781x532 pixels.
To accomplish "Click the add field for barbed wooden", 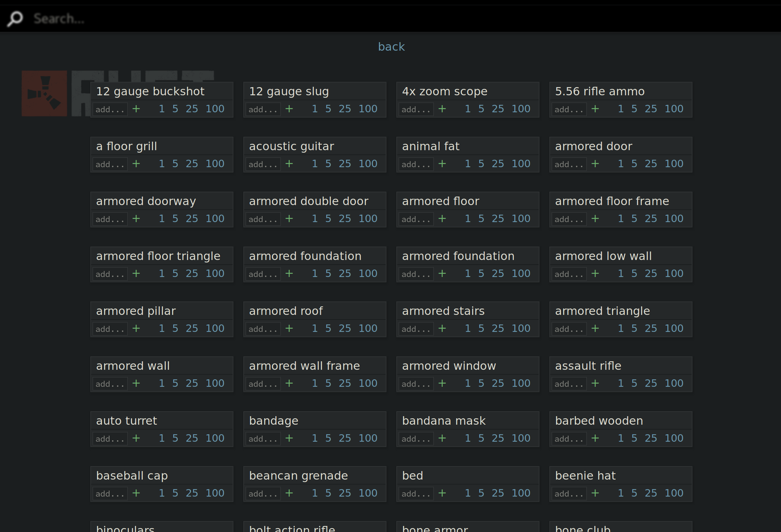I will (x=569, y=438).
